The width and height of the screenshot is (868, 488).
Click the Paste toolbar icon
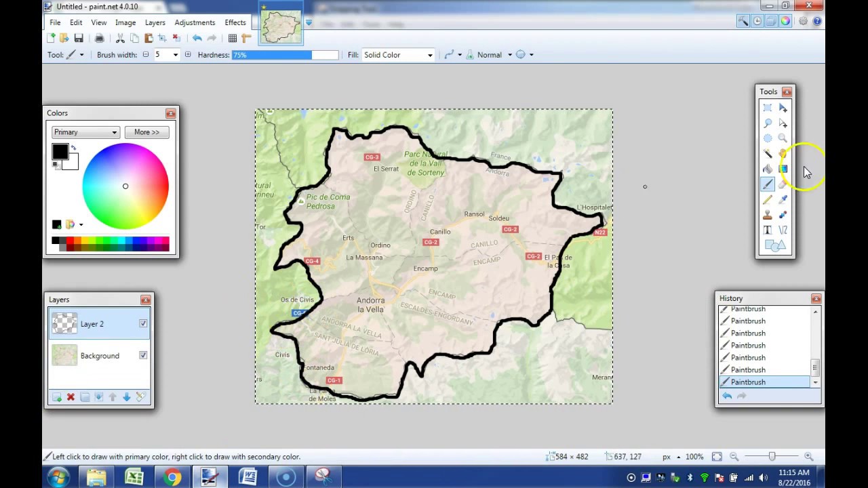pos(149,39)
